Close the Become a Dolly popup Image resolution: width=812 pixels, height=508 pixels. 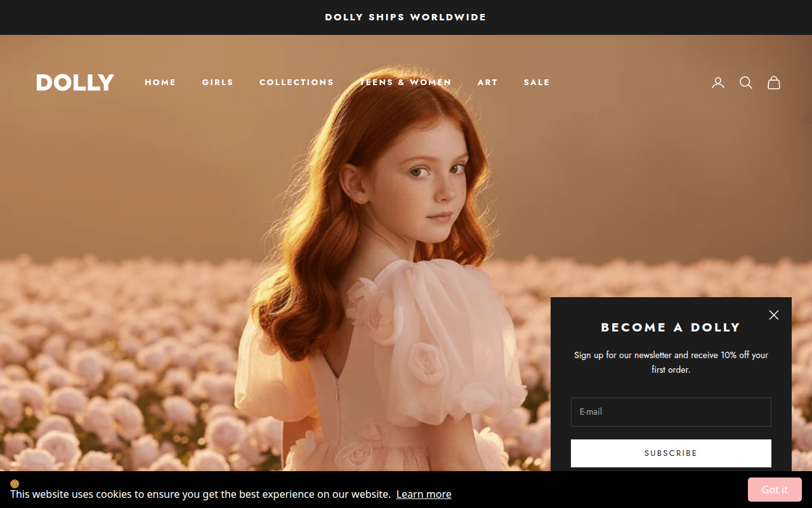click(774, 315)
